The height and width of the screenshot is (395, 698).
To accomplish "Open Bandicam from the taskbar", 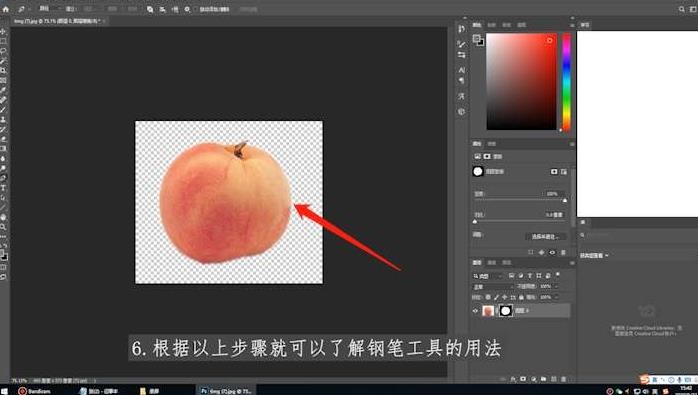I will [x=35, y=391].
